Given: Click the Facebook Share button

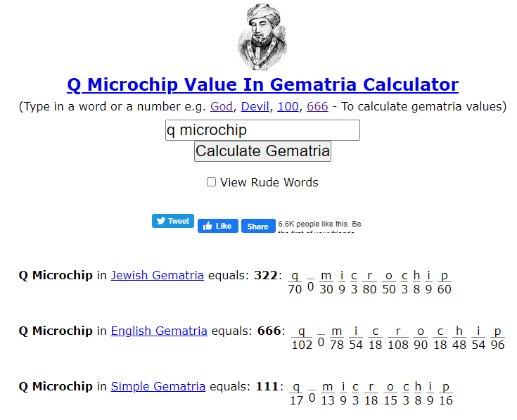Looking at the screenshot, I should click(258, 226).
